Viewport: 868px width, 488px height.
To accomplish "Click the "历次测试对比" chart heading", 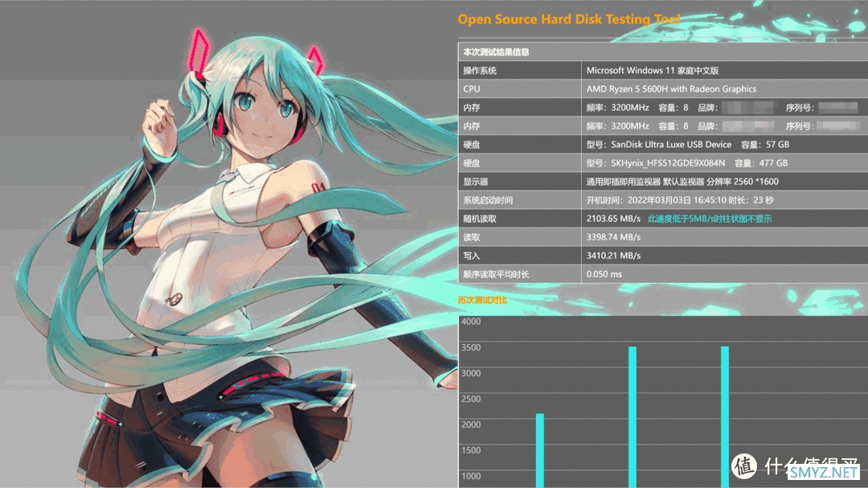I will [482, 300].
